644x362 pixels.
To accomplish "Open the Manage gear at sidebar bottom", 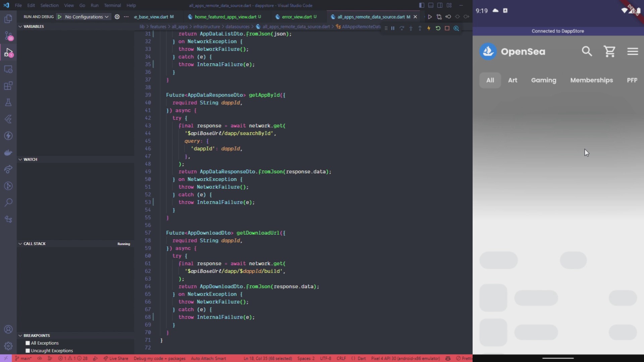I will click(x=8, y=346).
